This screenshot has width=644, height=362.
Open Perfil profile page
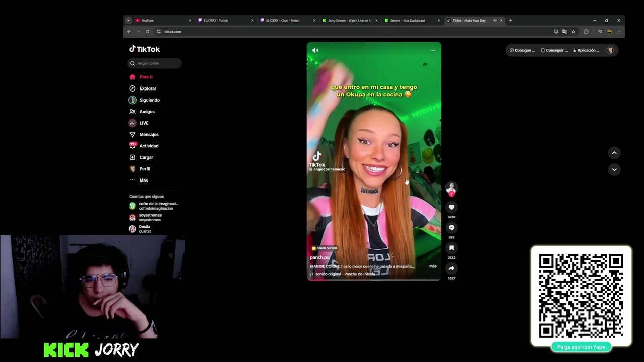[x=145, y=169]
